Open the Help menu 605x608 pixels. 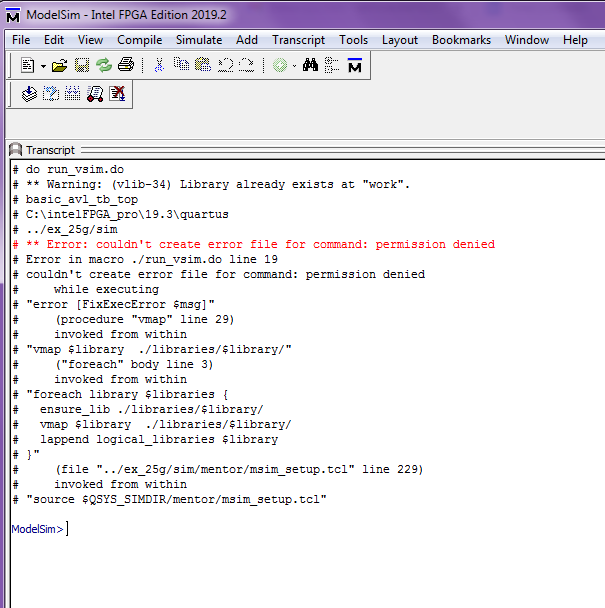pyautogui.click(x=575, y=40)
